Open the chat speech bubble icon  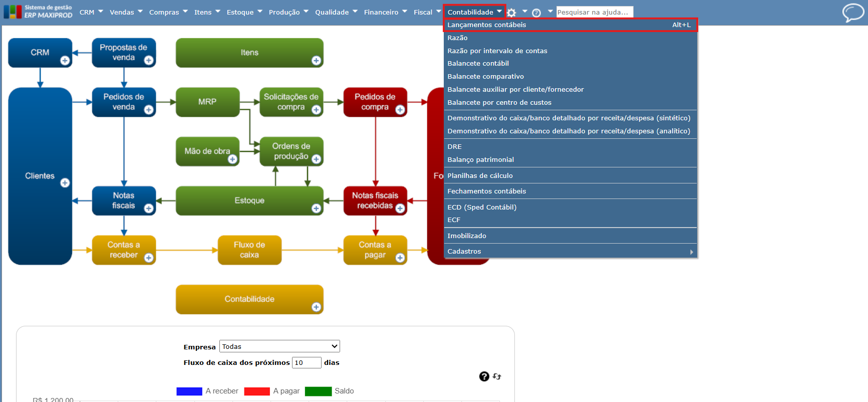[x=852, y=13]
